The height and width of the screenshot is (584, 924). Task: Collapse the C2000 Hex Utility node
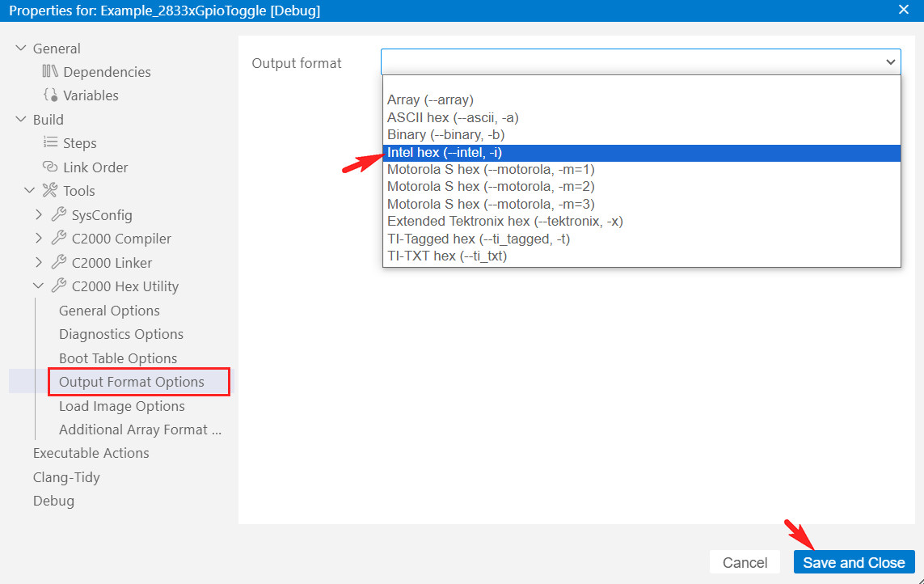pyautogui.click(x=39, y=286)
